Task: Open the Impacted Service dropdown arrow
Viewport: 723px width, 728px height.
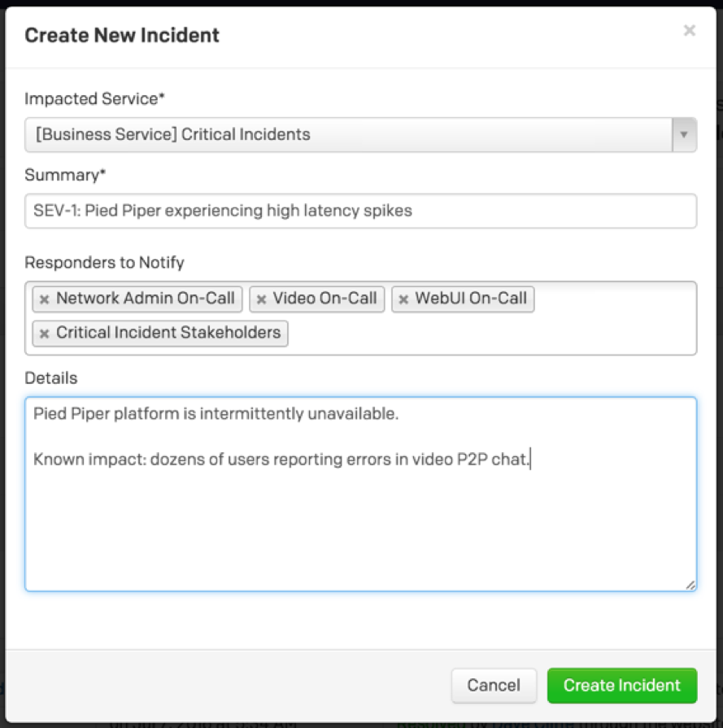Action: [684, 134]
